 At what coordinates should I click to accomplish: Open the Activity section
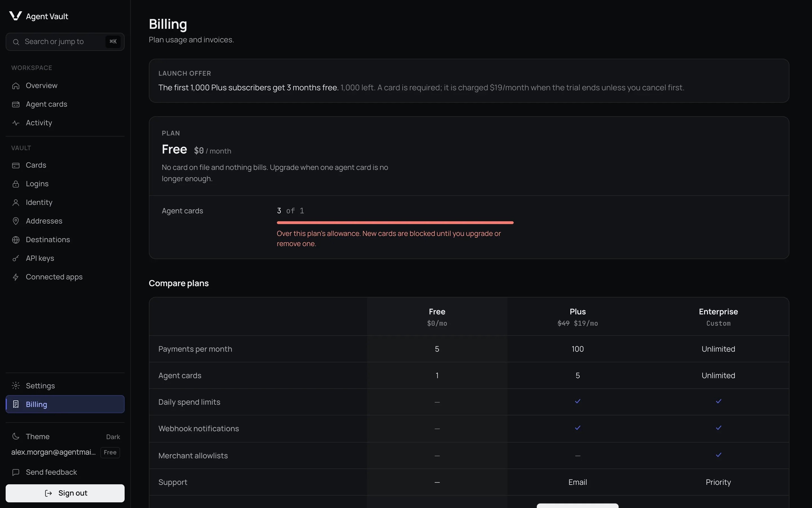tap(65, 123)
